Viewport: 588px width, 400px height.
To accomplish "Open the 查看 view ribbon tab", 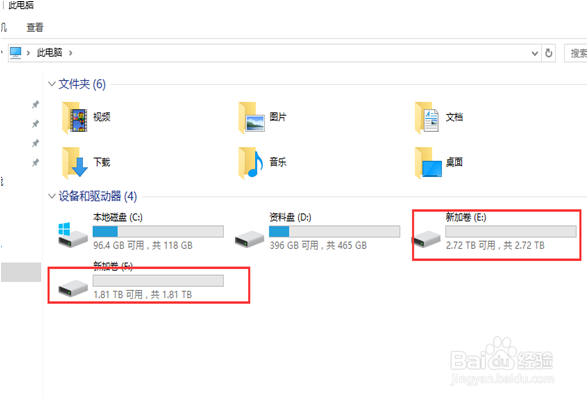I will pyautogui.click(x=34, y=27).
